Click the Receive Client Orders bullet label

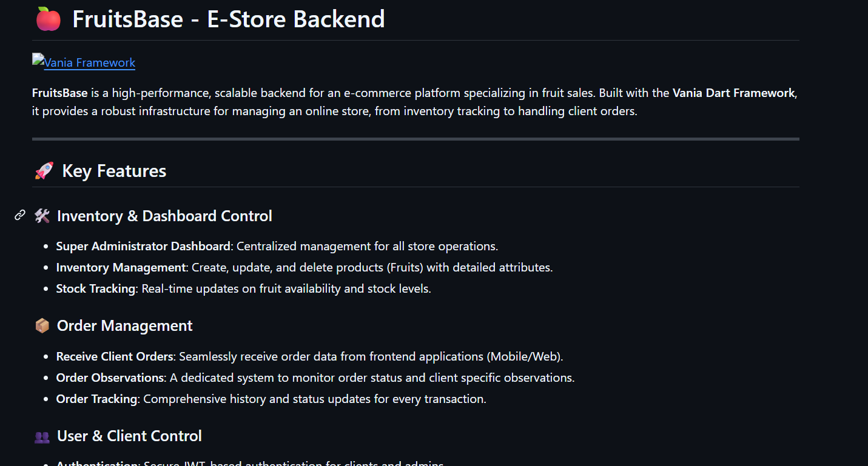tap(115, 356)
